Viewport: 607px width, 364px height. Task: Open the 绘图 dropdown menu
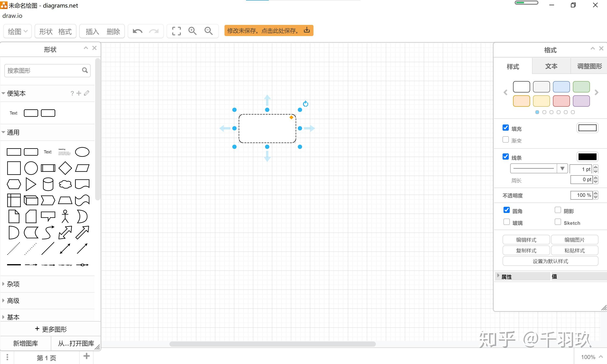point(17,31)
